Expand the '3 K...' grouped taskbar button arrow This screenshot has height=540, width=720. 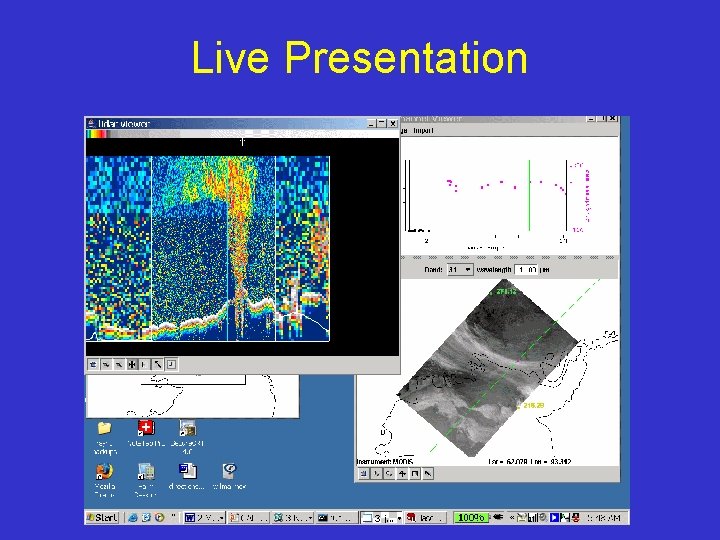pos(310,518)
